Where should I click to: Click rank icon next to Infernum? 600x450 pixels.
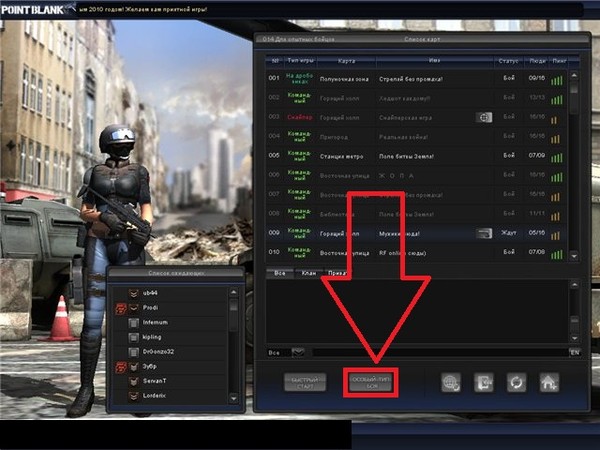[134, 323]
